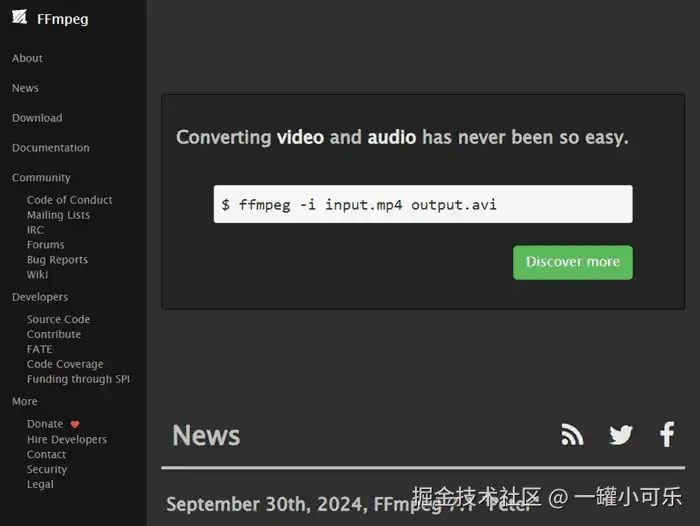Click the large News heading

[206, 435]
